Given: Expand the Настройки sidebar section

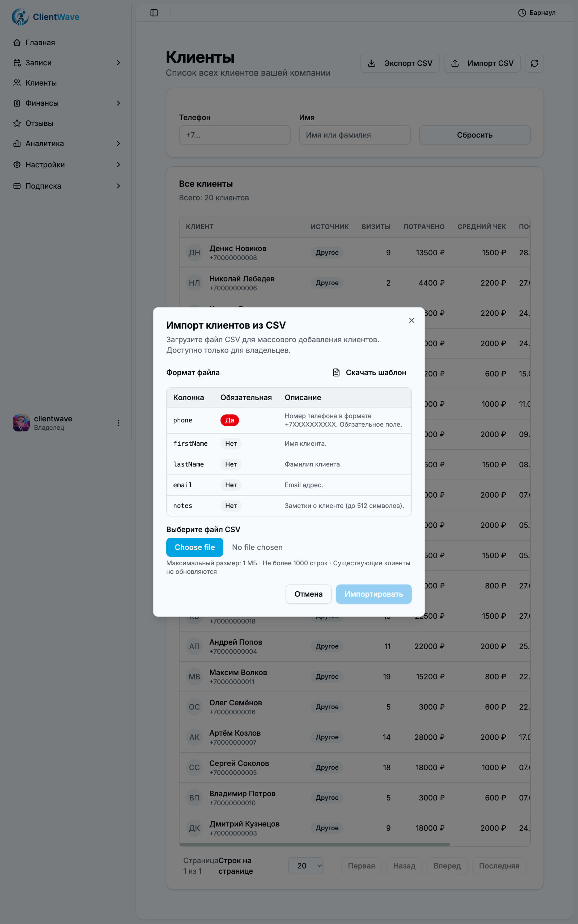Looking at the screenshot, I should click(118, 165).
